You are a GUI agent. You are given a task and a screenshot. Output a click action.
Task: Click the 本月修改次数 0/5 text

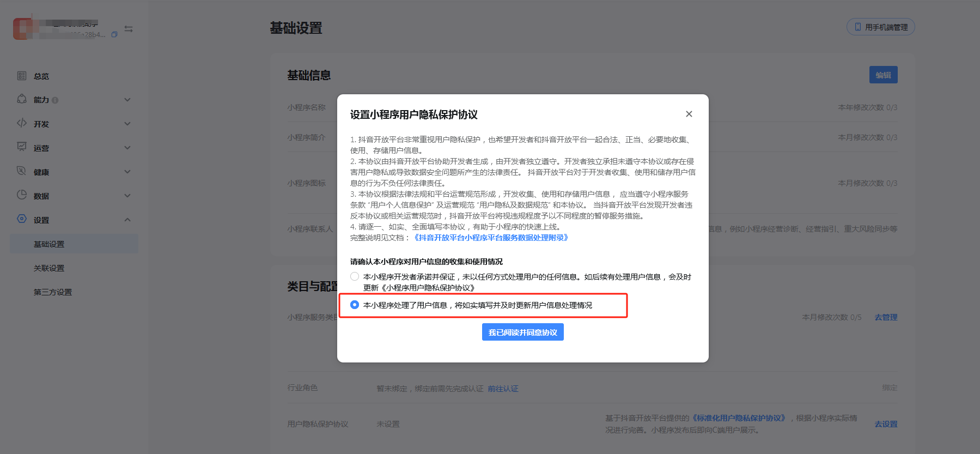pyautogui.click(x=832, y=317)
